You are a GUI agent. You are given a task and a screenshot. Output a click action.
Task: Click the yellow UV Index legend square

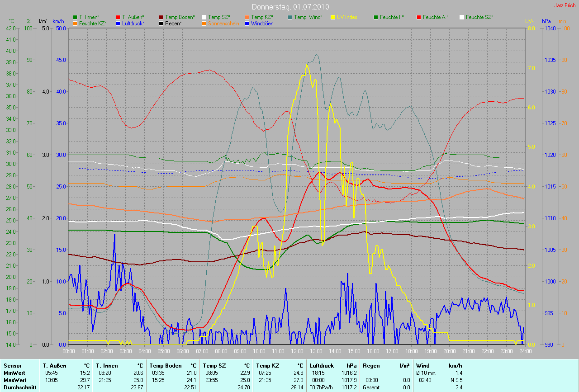[x=333, y=17]
